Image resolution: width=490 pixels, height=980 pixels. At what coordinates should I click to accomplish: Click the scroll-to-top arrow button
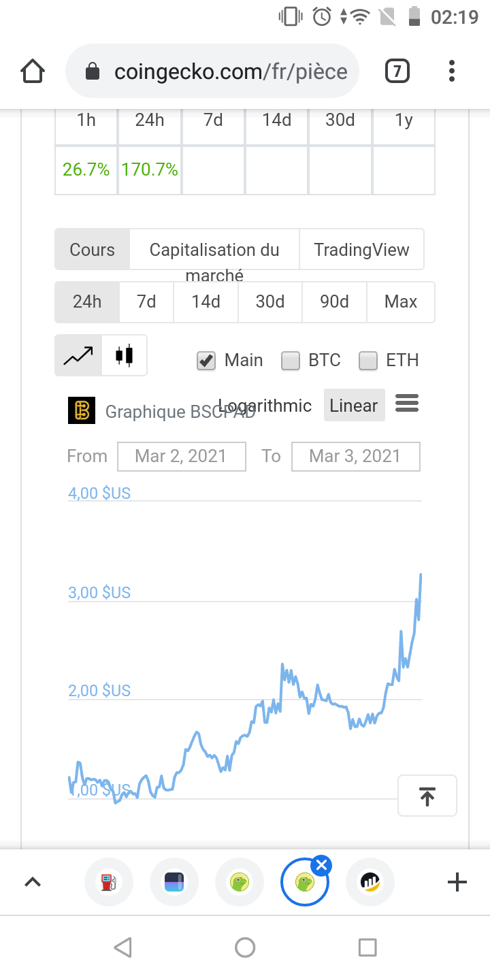coord(427,796)
